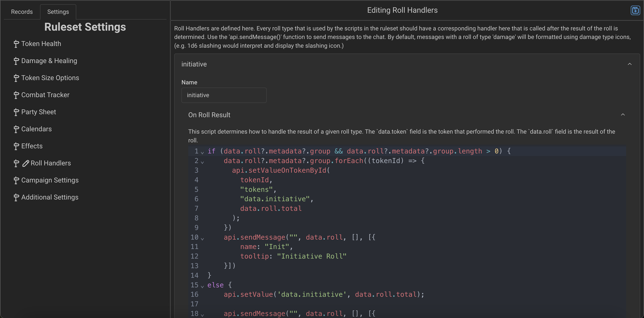Select the Settings tab
Screen dimensions: 644x318
tap(58, 12)
